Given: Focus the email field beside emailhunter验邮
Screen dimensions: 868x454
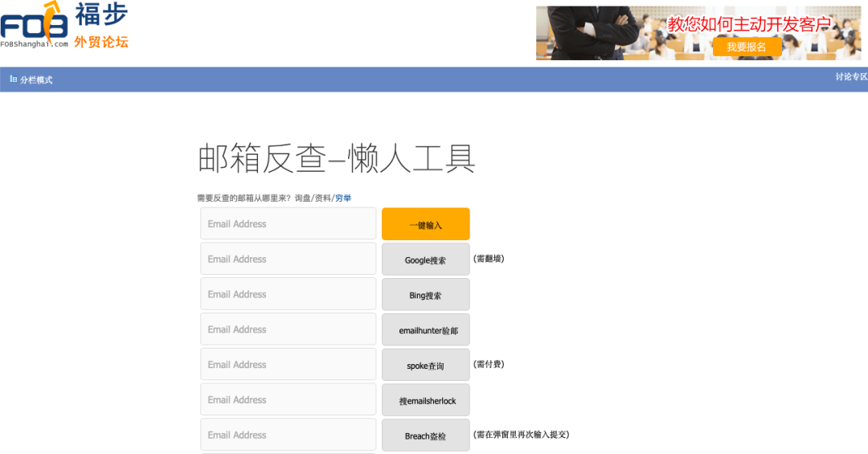Looking at the screenshot, I should coord(289,329).
